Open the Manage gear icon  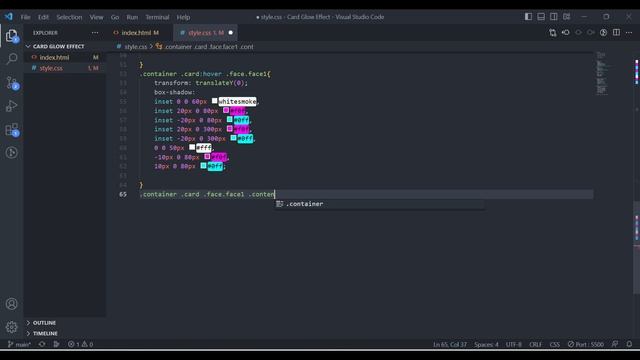11,327
